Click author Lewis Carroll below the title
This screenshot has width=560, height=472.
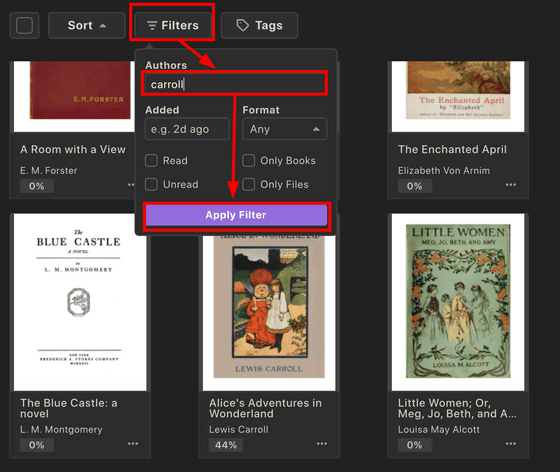[x=239, y=430]
